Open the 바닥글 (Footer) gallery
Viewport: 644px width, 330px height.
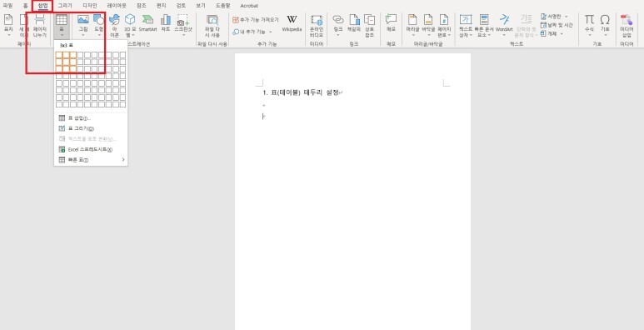[428, 25]
